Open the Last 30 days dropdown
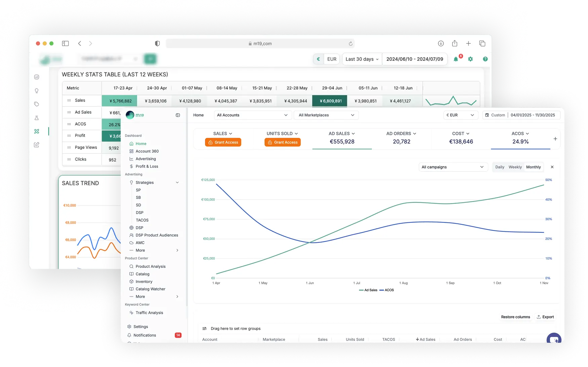 click(x=362, y=59)
